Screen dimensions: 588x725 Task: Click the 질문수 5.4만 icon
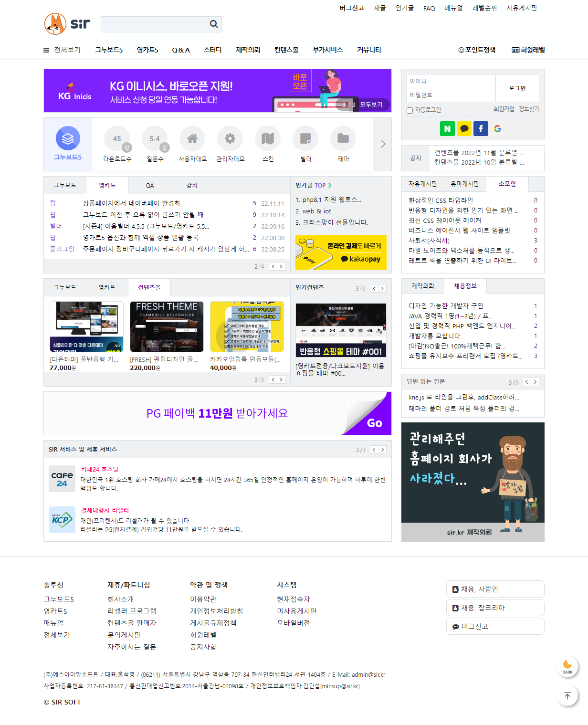click(155, 139)
